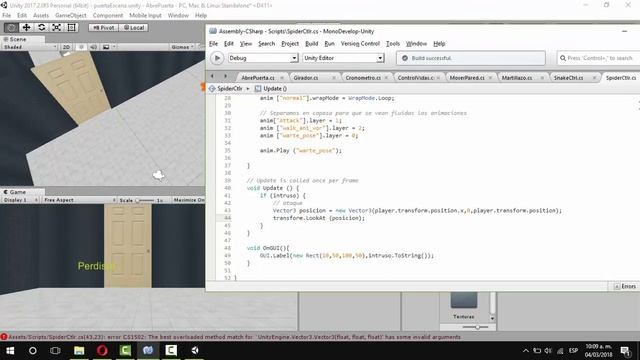Open Gizmos dropdown in Scene view
640x360 pixels.
tap(182, 47)
